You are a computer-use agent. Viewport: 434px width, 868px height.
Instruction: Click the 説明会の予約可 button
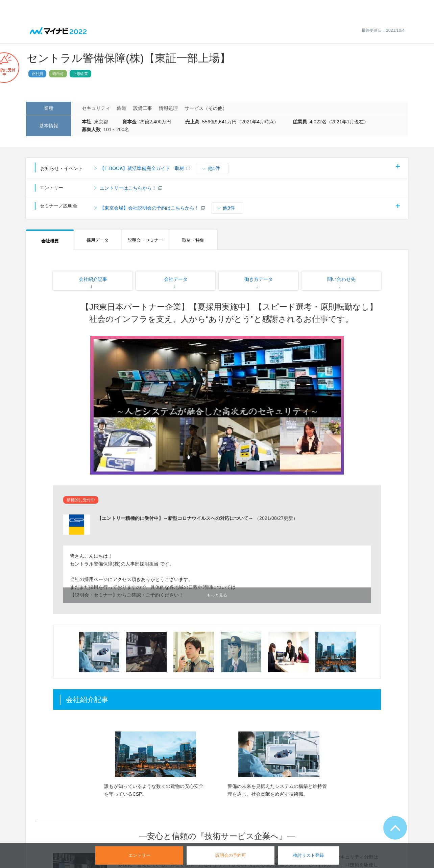[x=231, y=855]
